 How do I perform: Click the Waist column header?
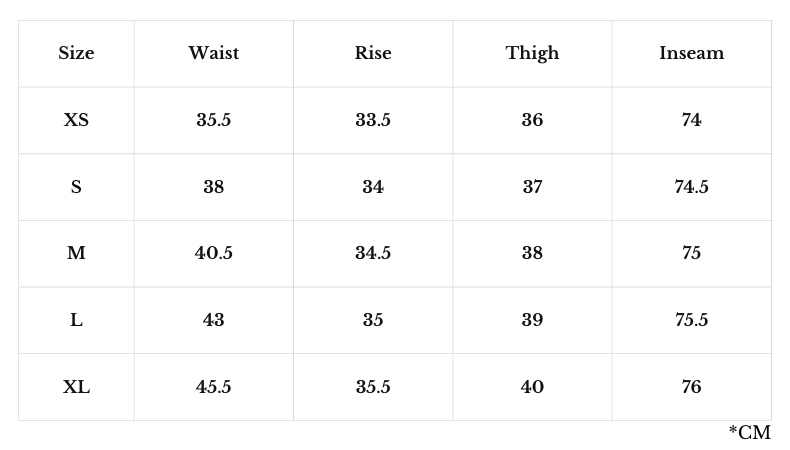pyautogui.click(x=213, y=53)
